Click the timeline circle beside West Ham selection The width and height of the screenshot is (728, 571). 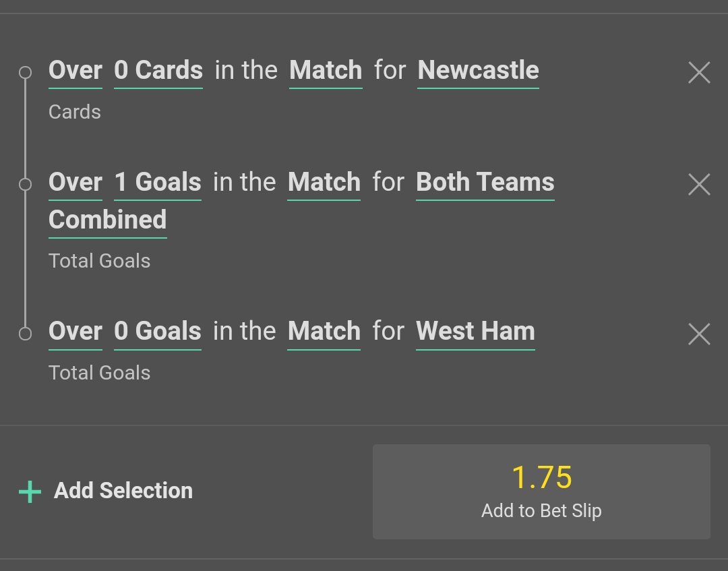point(25,333)
